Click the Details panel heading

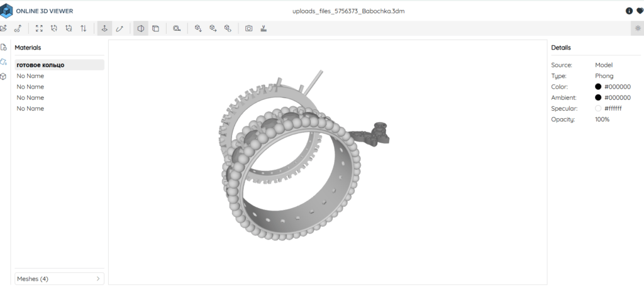(x=561, y=48)
